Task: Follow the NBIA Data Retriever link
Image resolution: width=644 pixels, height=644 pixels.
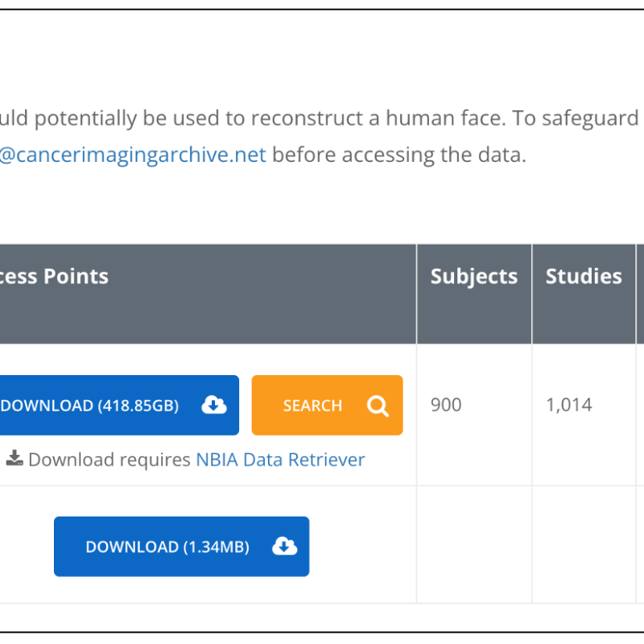Action: point(280,460)
